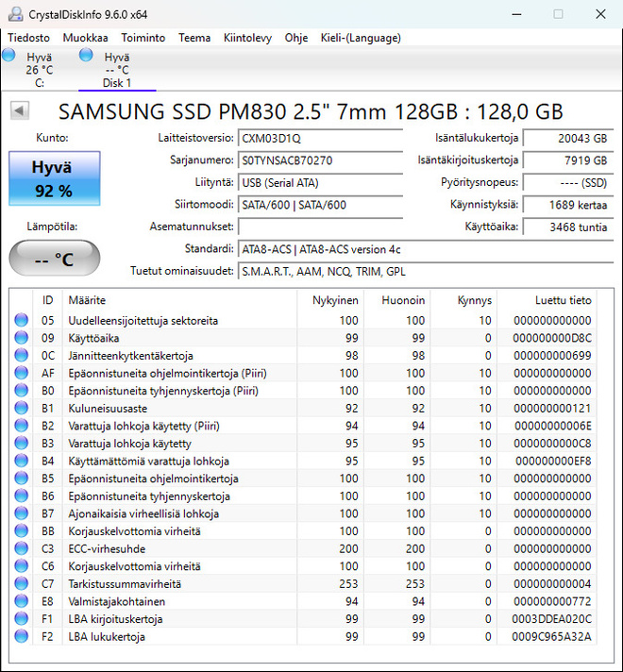Click the Huonoin column header
The image size is (623, 672).
coord(397,300)
